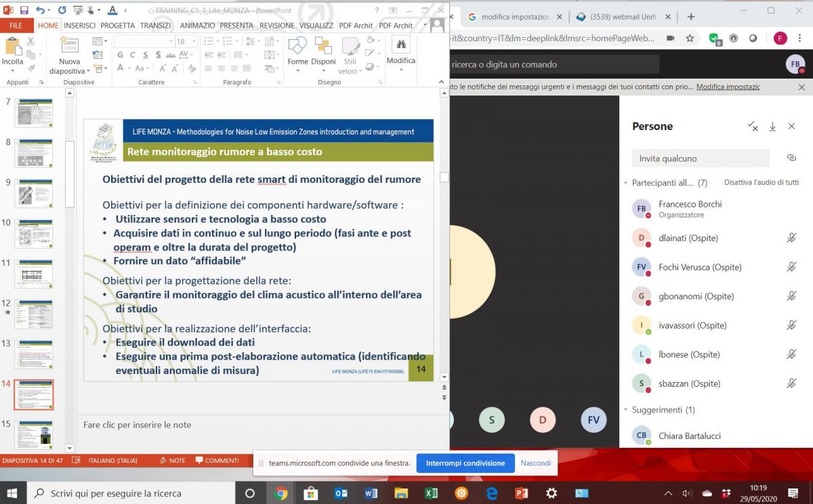The image size is (813, 504).
Task: Open Outlook from the taskbar
Action: click(x=341, y=493)
